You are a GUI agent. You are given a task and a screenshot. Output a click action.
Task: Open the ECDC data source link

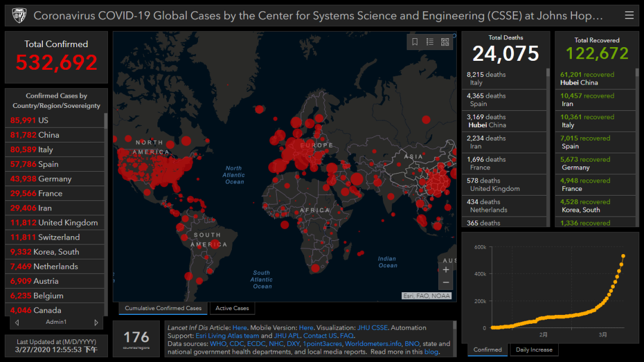[x=256, y=344]
